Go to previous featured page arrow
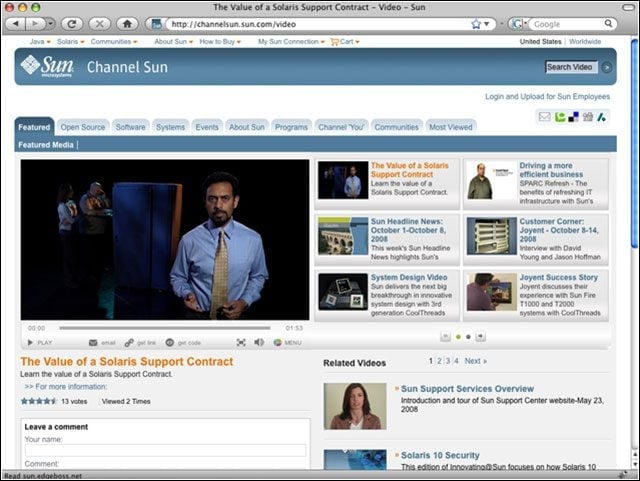This screenshot has height=481, width=640. [445, 336]
